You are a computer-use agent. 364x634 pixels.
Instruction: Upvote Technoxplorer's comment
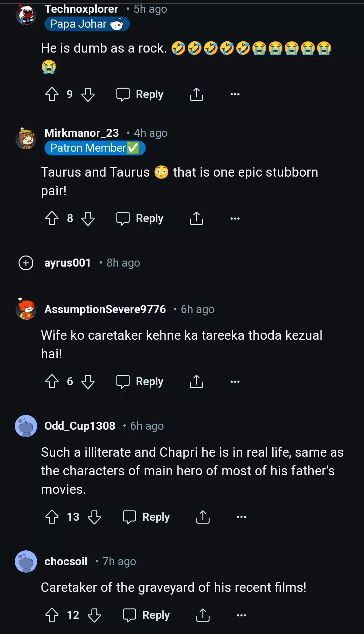[x=52, y=94]
